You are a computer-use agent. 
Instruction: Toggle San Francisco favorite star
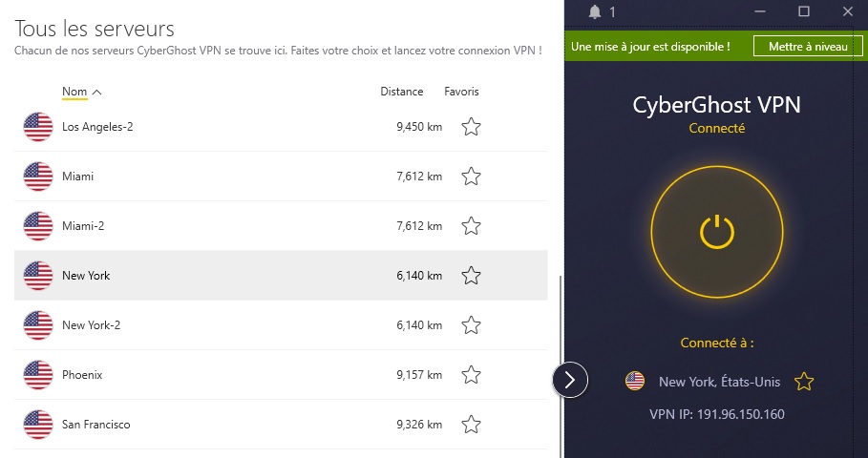tap(471, 425)
